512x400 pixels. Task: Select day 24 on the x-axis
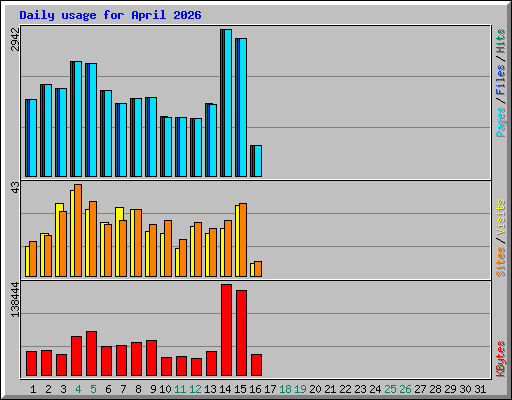point(375,389)
